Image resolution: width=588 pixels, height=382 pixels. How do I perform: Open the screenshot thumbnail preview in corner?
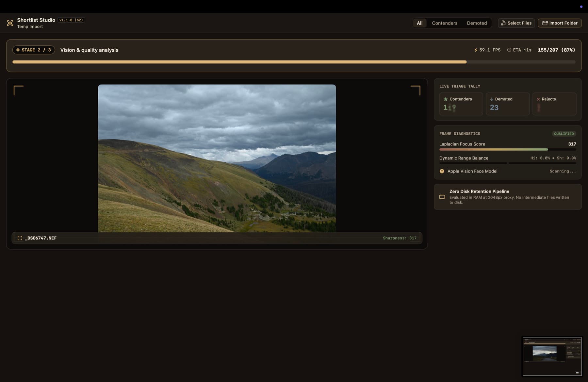click(552, 357)
